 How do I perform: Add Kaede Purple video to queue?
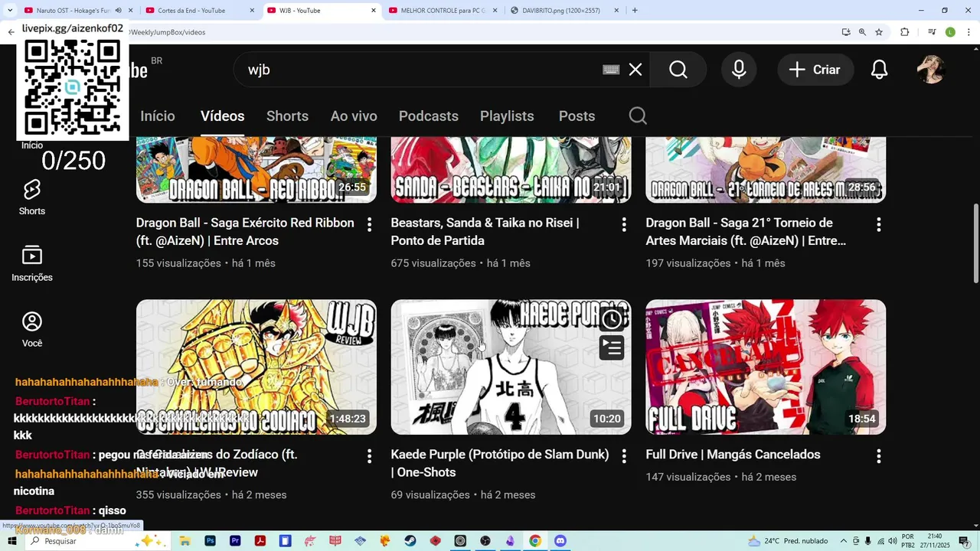tap(611, 347)
